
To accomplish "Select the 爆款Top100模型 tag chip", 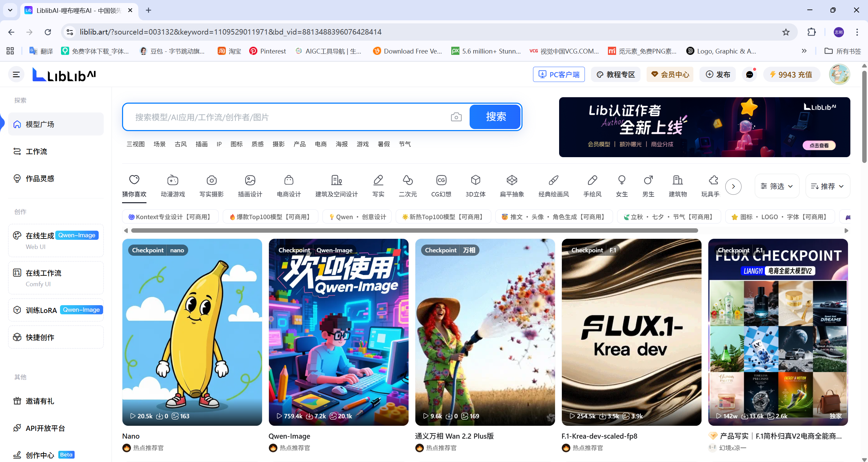I will tap(270, 217).
